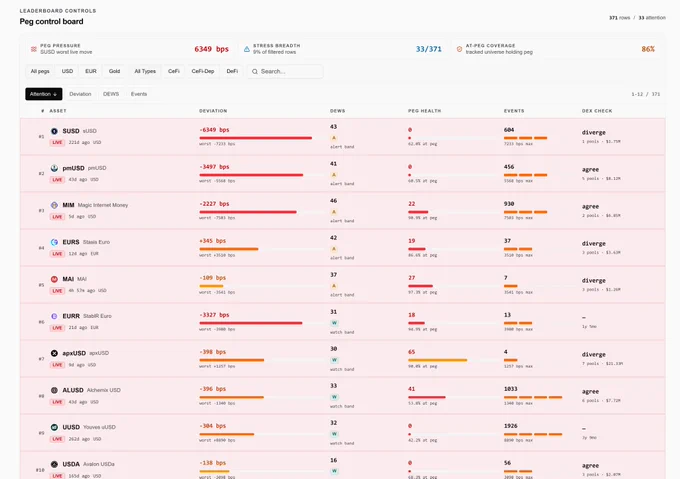
Task: Click the Peg Pressure grid icon
Action: (x=33, y=49)
